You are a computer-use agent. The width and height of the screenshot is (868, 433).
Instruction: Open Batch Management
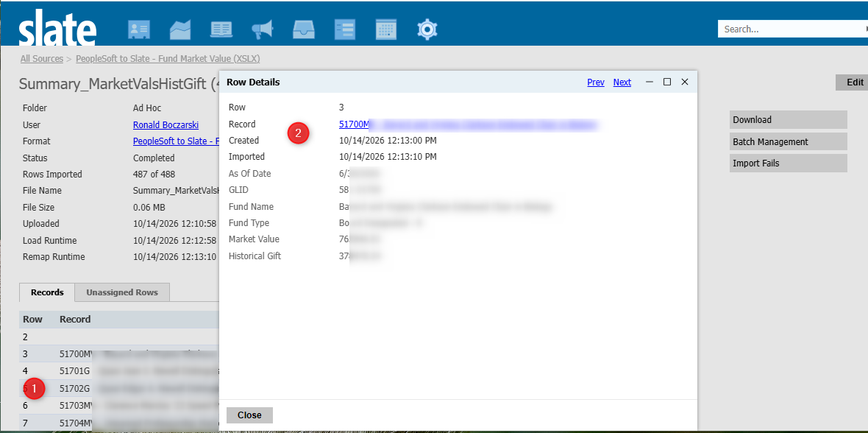(x=789, y=142)
